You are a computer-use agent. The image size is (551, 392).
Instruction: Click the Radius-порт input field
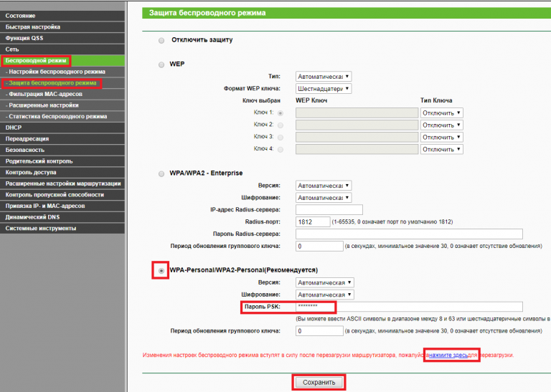[x=313, y=222]
